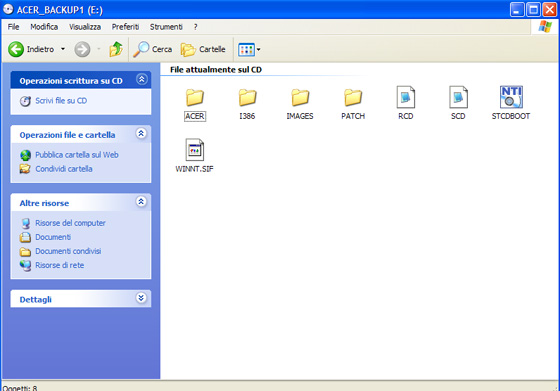Open Risorse di rete link

pos(60,265)
